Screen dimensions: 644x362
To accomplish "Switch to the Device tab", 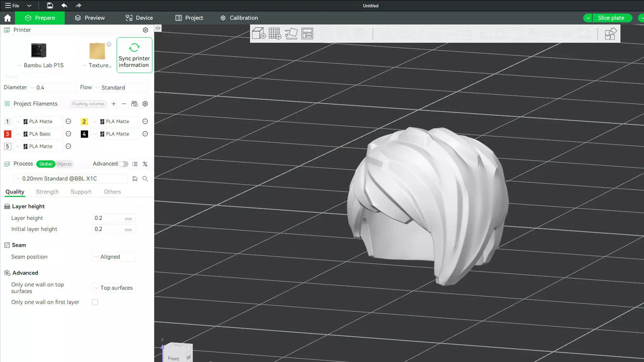I will 139,18.
